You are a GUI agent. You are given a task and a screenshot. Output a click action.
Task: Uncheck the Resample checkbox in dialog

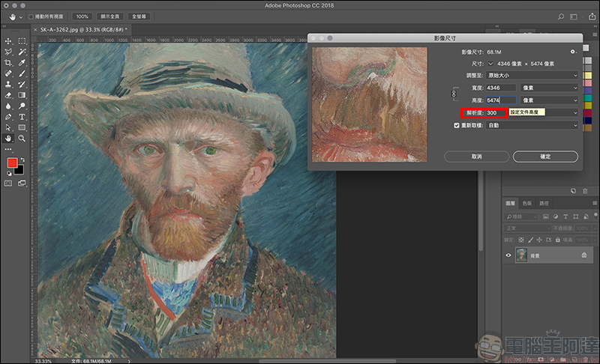(457, 125)
